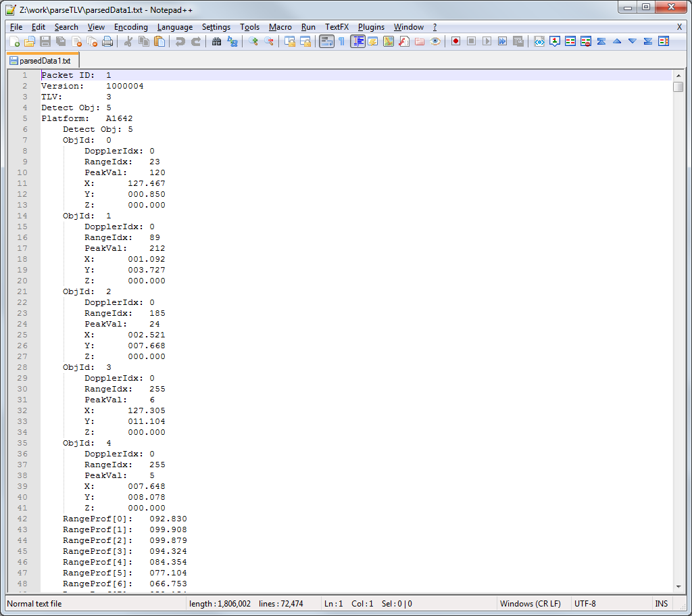Click the plugin icon showing red number 1
This screenshot has width=692, height=616.
(555, 41)
